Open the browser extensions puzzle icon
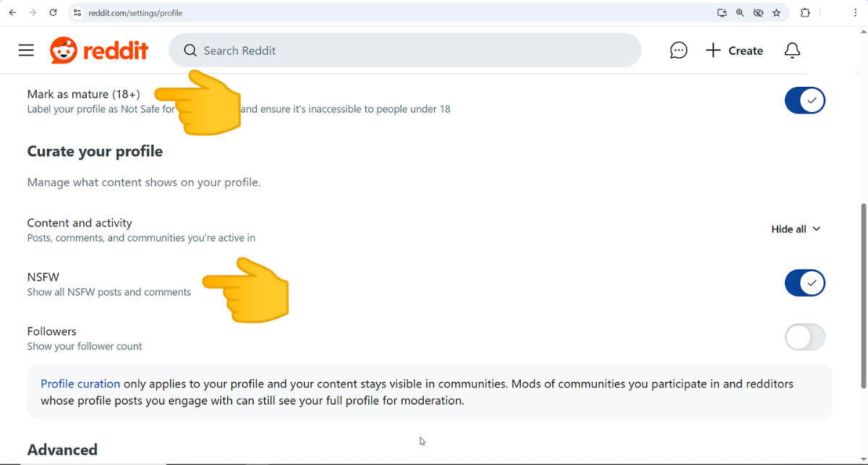 click(x=805, y=13)
